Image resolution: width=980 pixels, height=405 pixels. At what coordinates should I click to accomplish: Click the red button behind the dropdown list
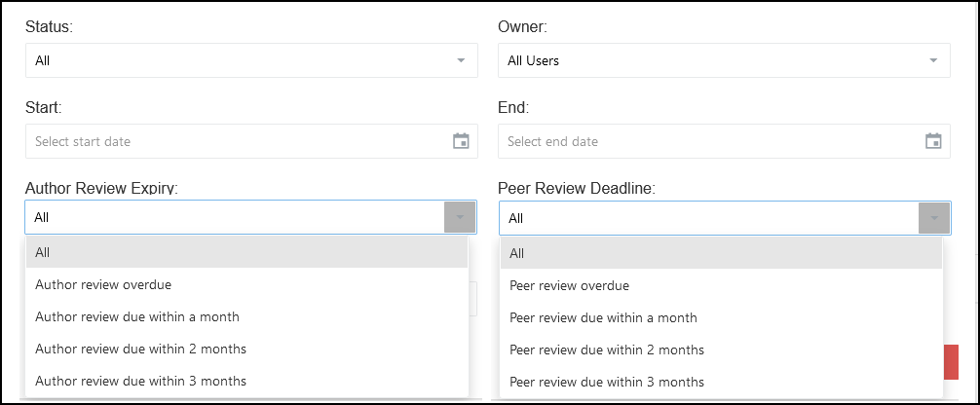951,362
